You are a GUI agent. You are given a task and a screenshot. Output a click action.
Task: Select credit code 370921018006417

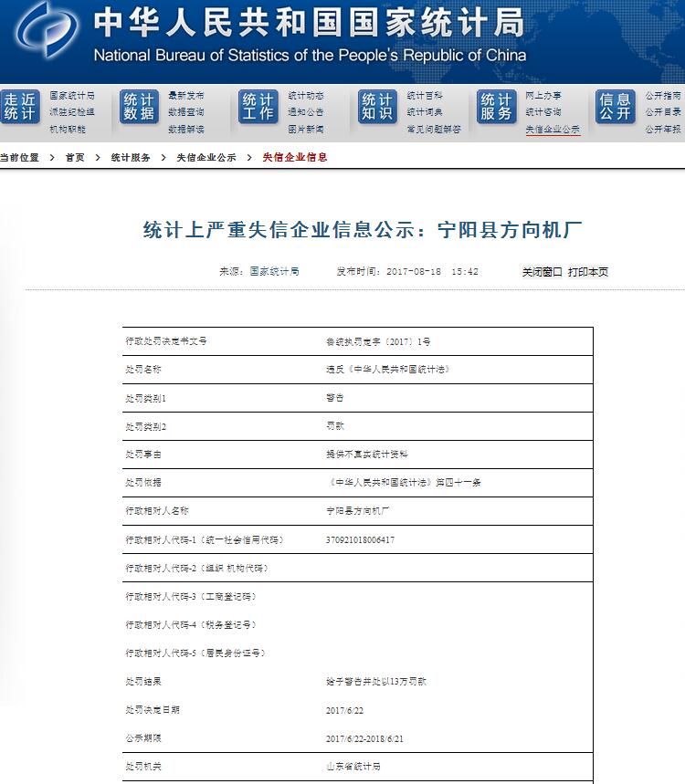coord(360,540)
